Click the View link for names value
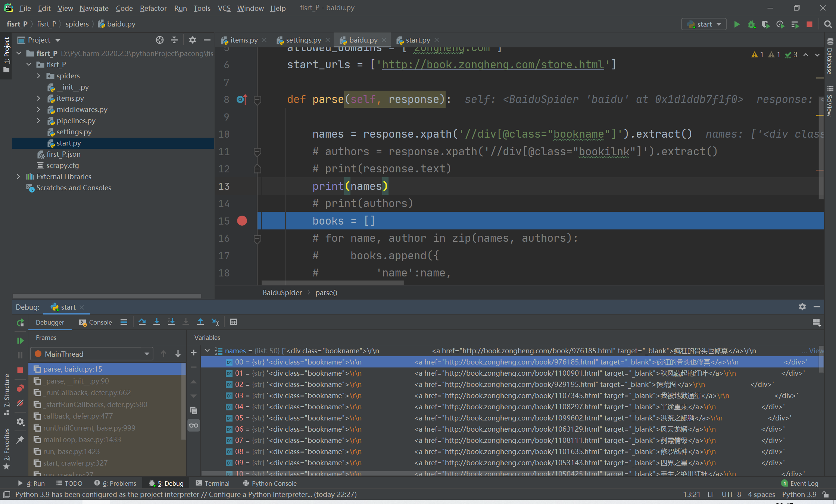The image size is (836, 504). 816,351
